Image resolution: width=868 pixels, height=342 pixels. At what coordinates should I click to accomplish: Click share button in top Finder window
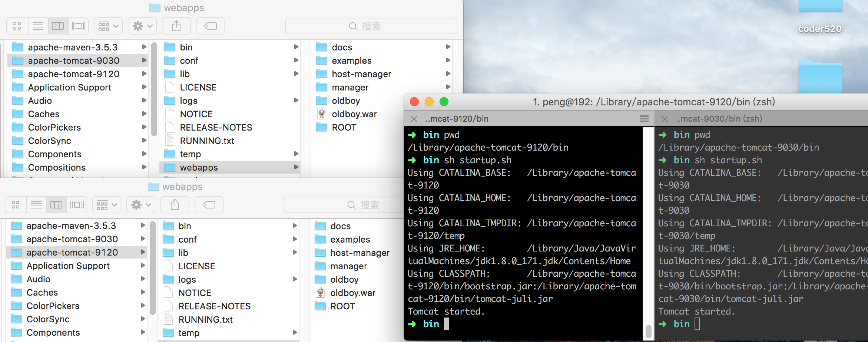coord(176,26)
